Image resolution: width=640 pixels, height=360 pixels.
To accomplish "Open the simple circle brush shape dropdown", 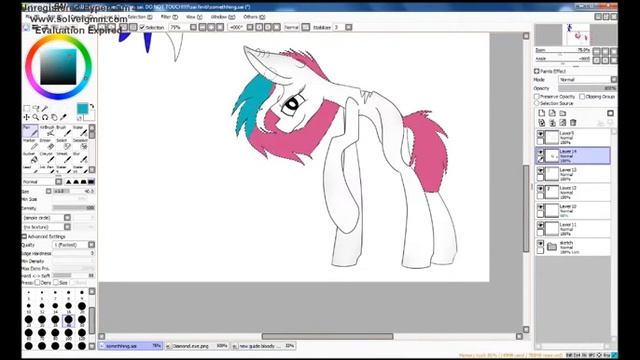I will (x=47, y=218).
